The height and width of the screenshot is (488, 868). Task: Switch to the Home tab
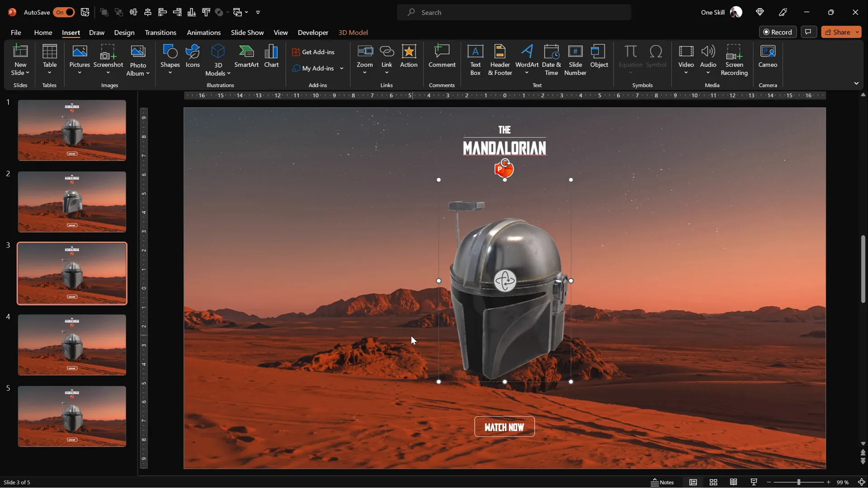(x=43, y=33)
